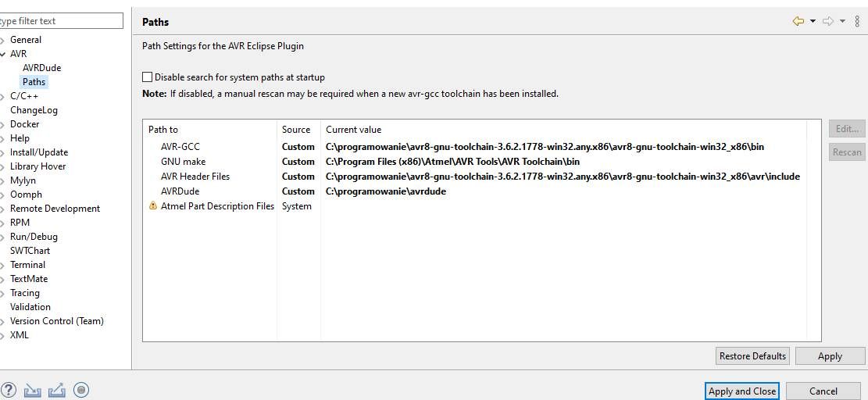The width and height of the screenshot is (868, 400).
Task: Expand the C/C++ preferences node
Action: [2, 96]
